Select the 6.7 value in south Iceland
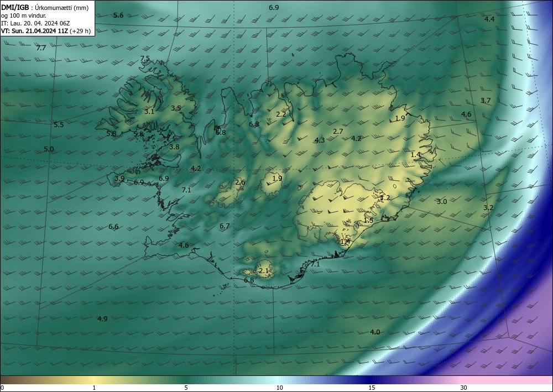The width and height of the screenshot is (553, 392). point(225,226)
